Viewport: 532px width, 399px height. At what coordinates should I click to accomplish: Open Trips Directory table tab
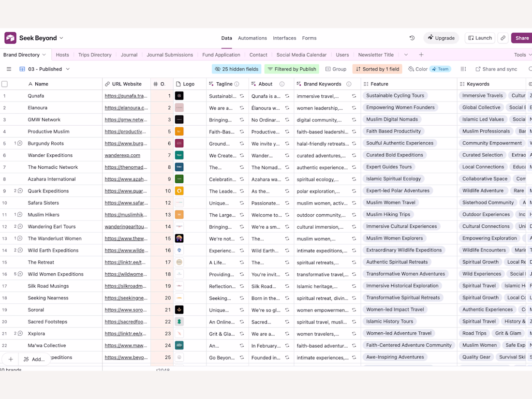(x=95, y=55)
